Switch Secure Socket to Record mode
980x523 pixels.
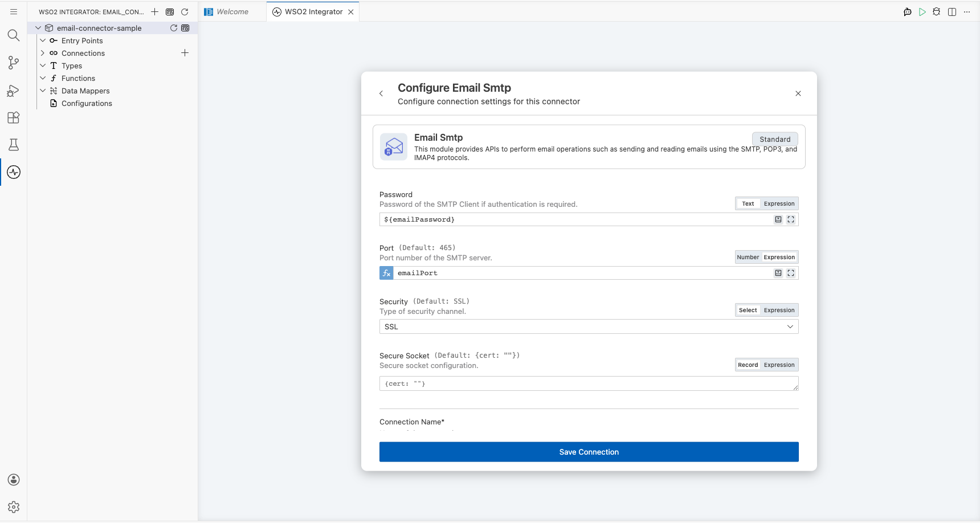click(x=748, y=365)
